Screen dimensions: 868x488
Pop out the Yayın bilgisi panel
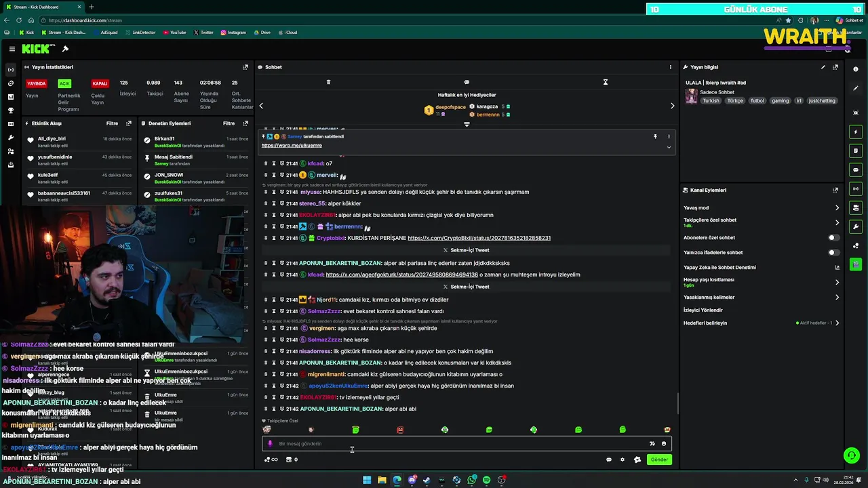835,67
